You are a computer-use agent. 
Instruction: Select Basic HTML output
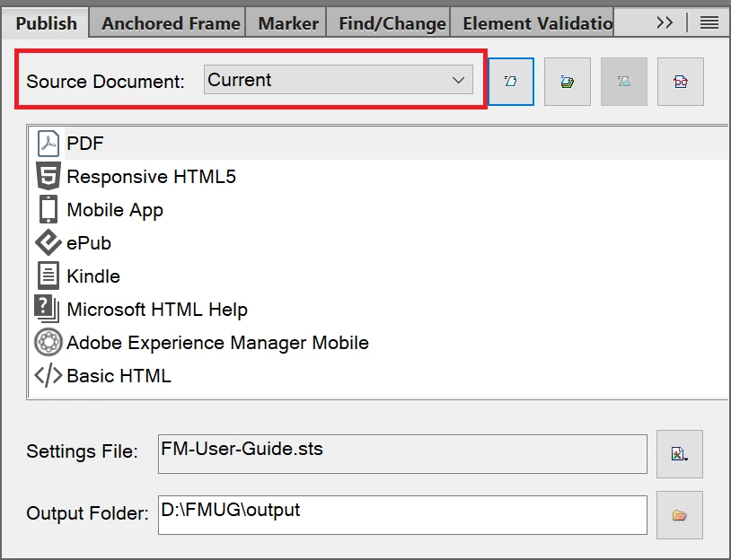pos(379,375)
